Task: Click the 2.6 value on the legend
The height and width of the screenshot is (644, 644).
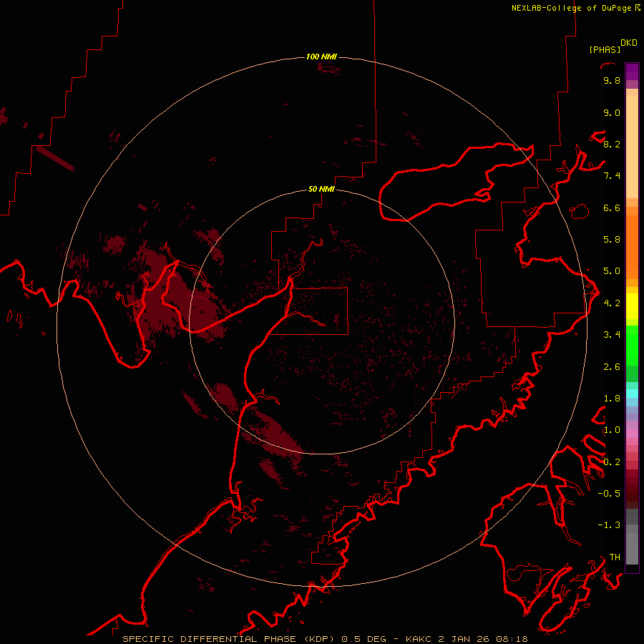Action: (x=612, y=366)
